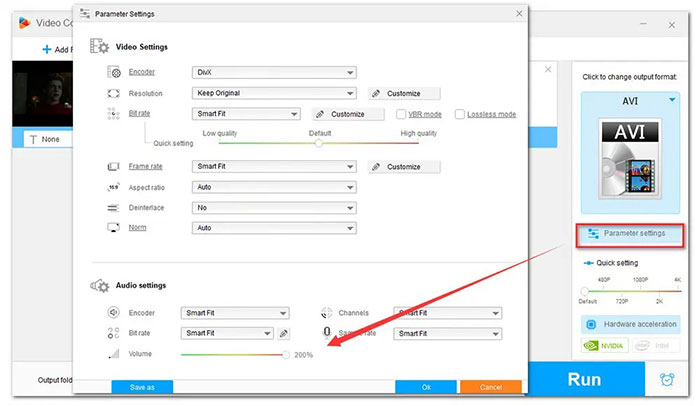700x406 pixels.
Task: Enable the VBR mode checkbox
Action: [401, 114]
